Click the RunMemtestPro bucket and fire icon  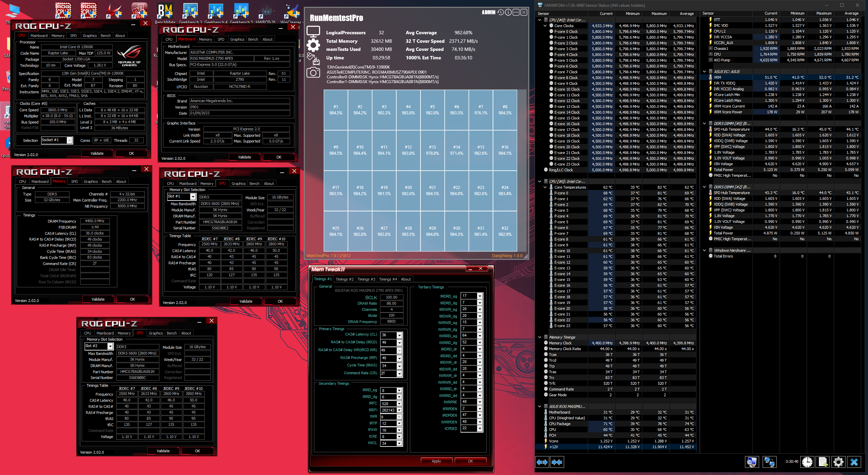pyautogui.click(x=313, y=59)
